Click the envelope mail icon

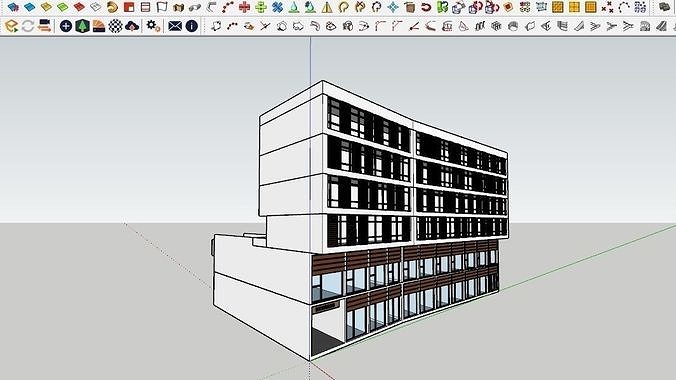175,26
